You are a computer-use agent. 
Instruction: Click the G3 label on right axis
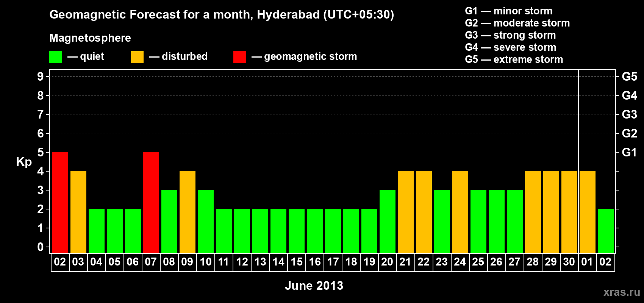630,114
